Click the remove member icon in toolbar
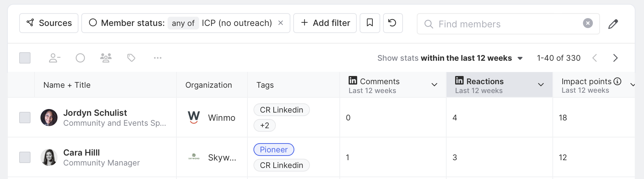The image size is (644, 179). (x=54, y=58)
